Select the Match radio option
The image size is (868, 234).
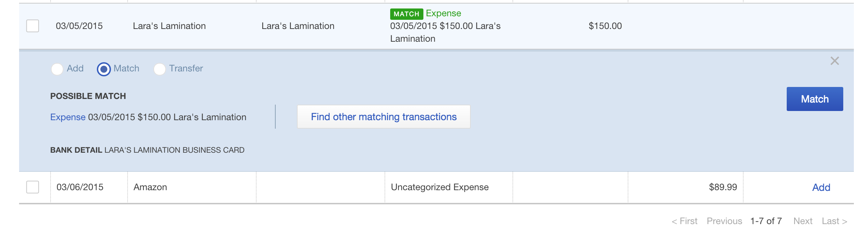pos(104,69)
